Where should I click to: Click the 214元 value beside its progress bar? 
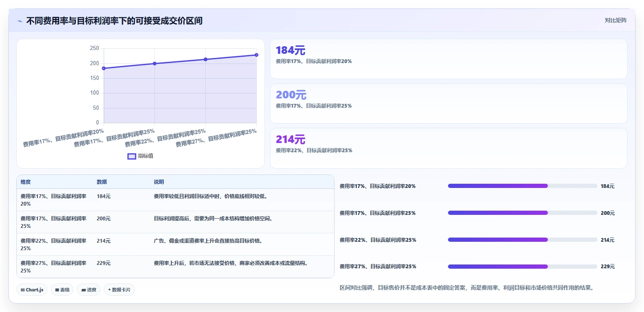coord(607,240)
